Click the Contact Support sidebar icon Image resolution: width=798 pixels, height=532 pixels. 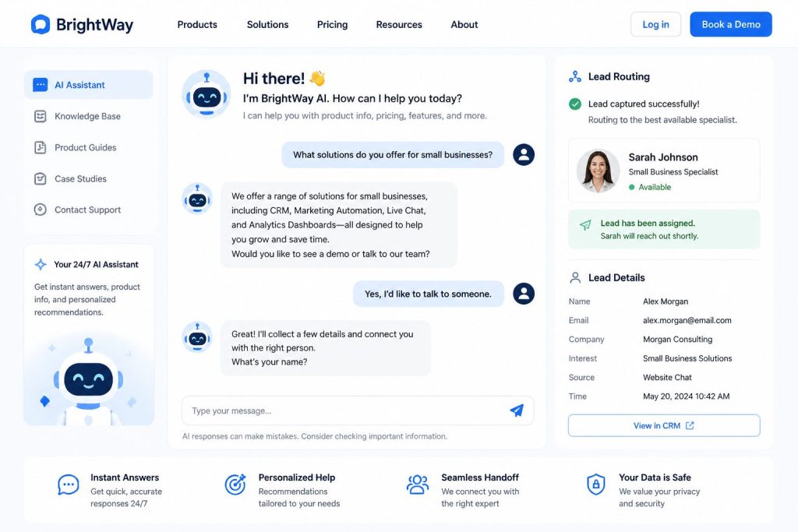click(x=41, y=210)
